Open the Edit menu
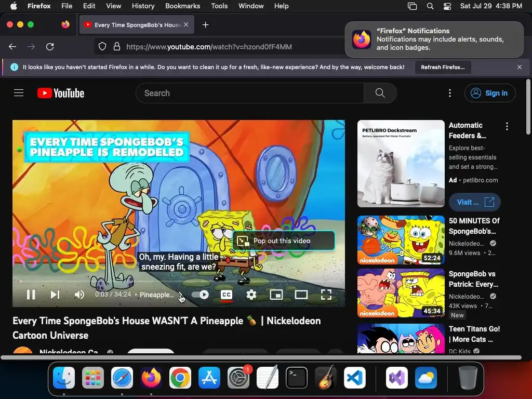 coord(89,6)
